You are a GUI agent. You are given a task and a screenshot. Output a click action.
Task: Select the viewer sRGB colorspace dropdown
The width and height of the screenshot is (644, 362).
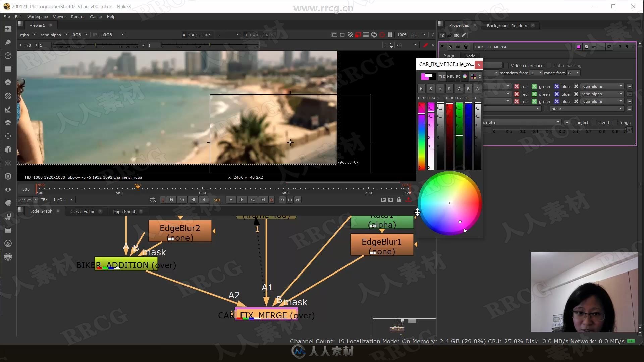(111, 34)
